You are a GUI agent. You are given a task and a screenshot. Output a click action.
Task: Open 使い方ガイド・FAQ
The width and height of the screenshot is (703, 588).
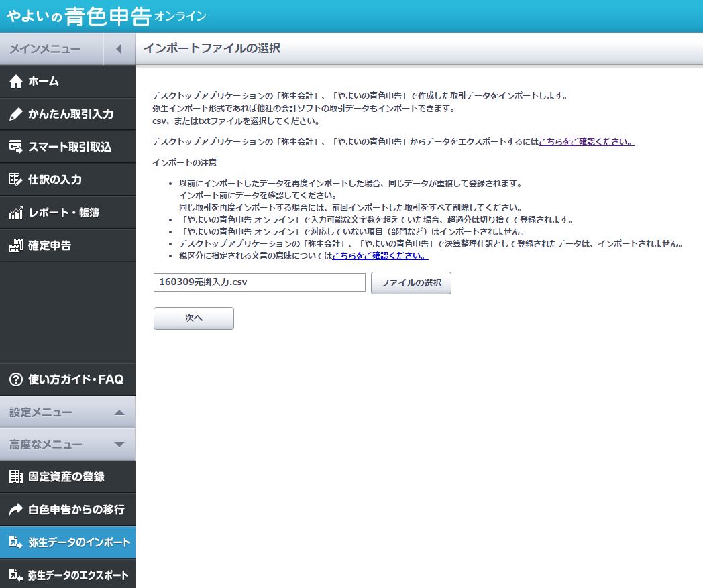[67, 379]
